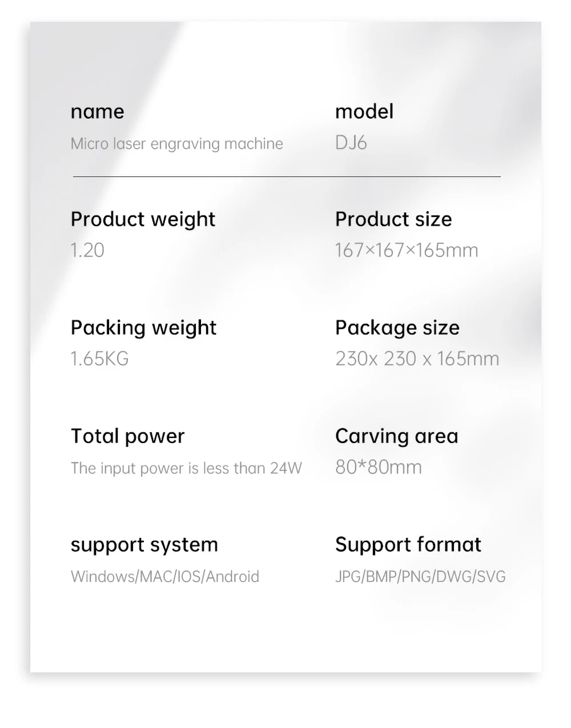Screen dimensions: 571x728
Task: Select the "Micro laser engraving machine" text
Action: 176,143
